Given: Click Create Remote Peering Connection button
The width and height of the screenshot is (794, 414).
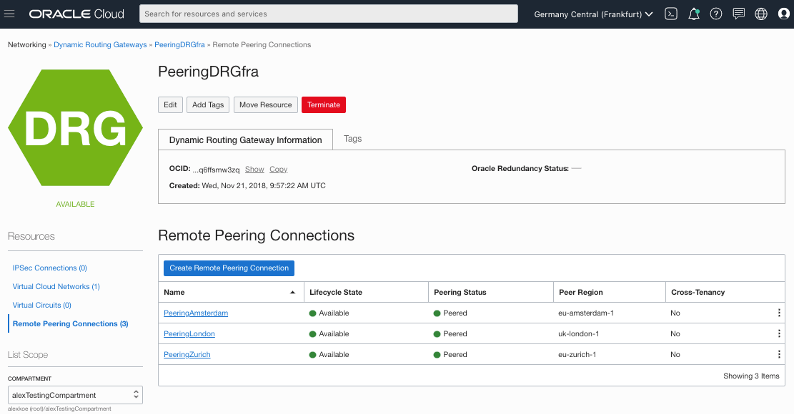Looking at the screenshot, I should point(229,268).
